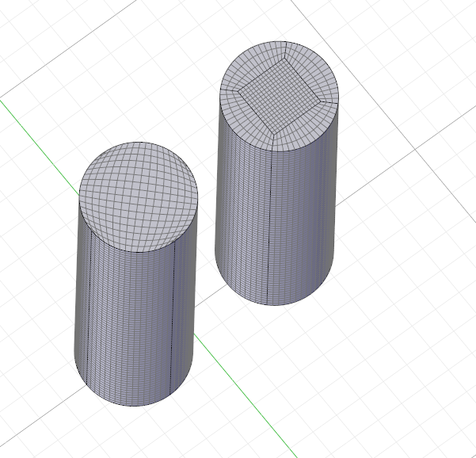Select the left cylinder's uniform-grid top cap

[x=139, y=197]
